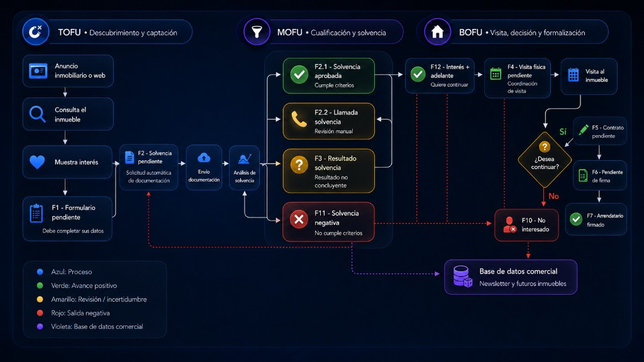Click the cloud upload icon in Envío documentación
This screenshot has height=362, width=644.
tap(204, 158)
